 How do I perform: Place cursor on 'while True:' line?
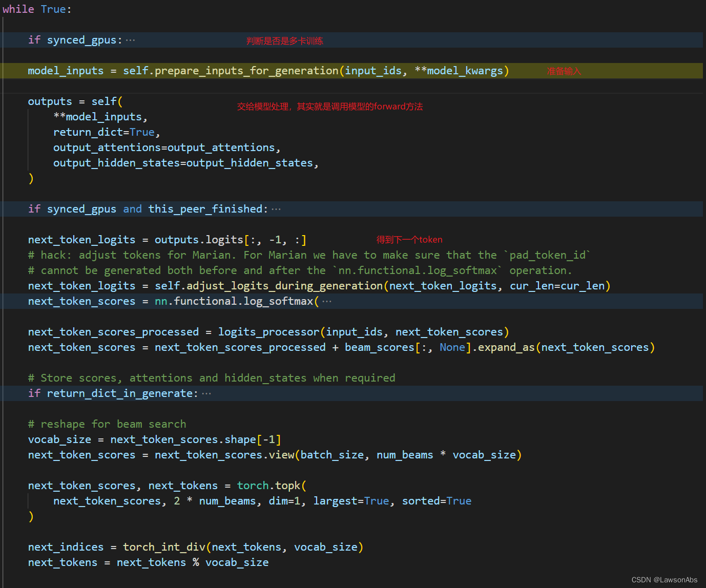tap(37, 9)
